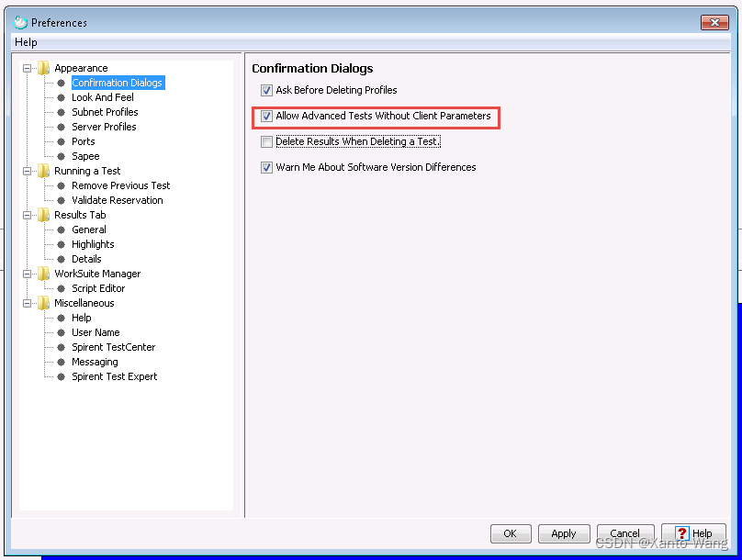Click the Appearance folder icon
This screenshot has width=742, height=560.
[x=43, y=68]
